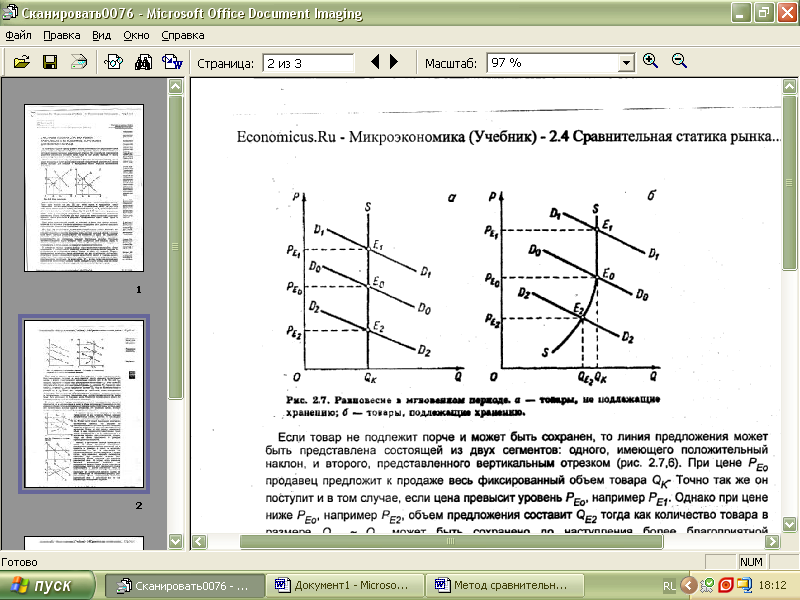Open a file with the folder icon
Viewport: 800px width, 600px height.
(x=21, y=62)
